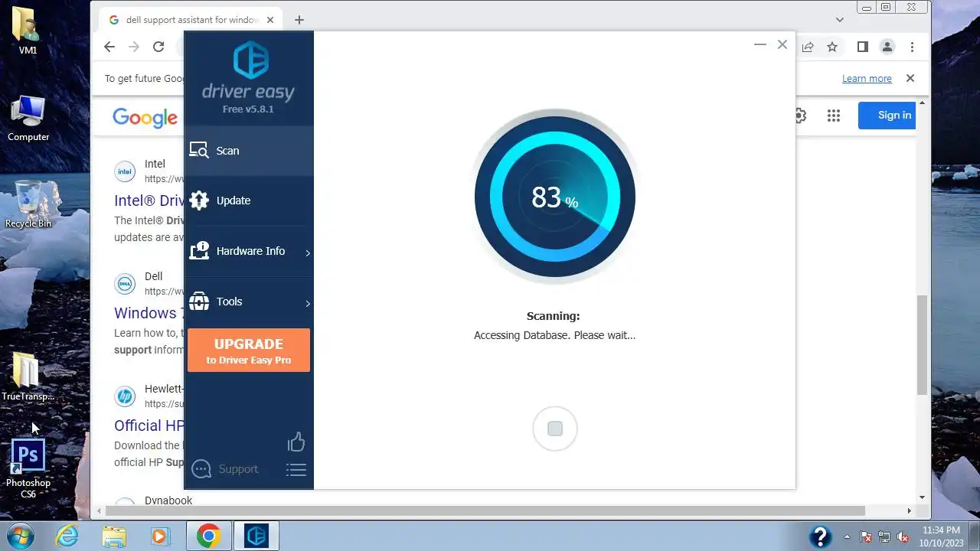Share this page icon in Chrome
Image resolution: width=980 pixels, height=551 pixels.
coord(808,47)
